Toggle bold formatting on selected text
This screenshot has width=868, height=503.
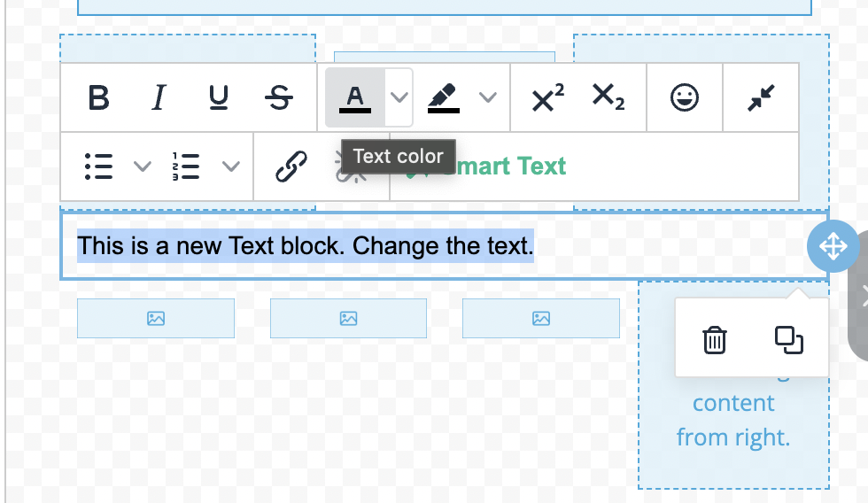99,97
